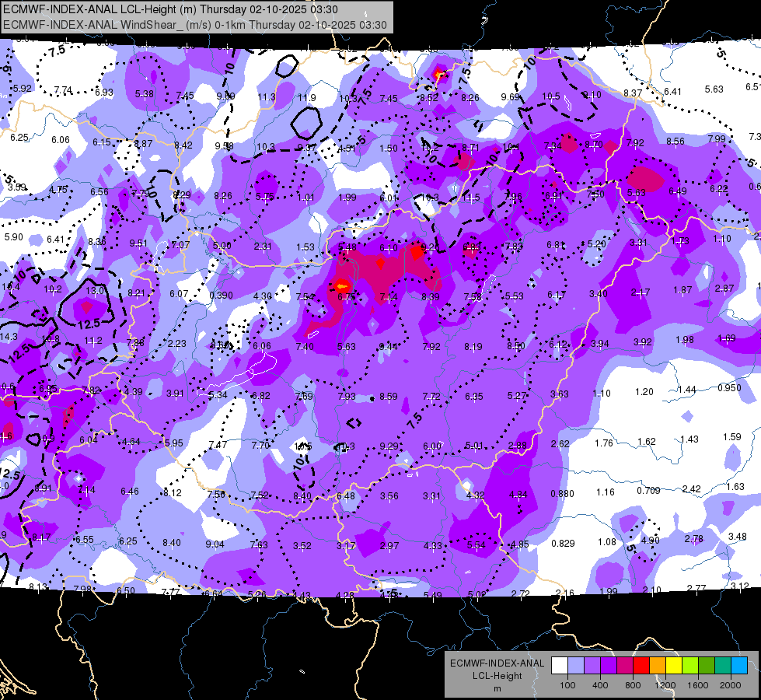Click the grid value 0.880
The height and width of the screenshot is (700, 761).
coord(563,494)
